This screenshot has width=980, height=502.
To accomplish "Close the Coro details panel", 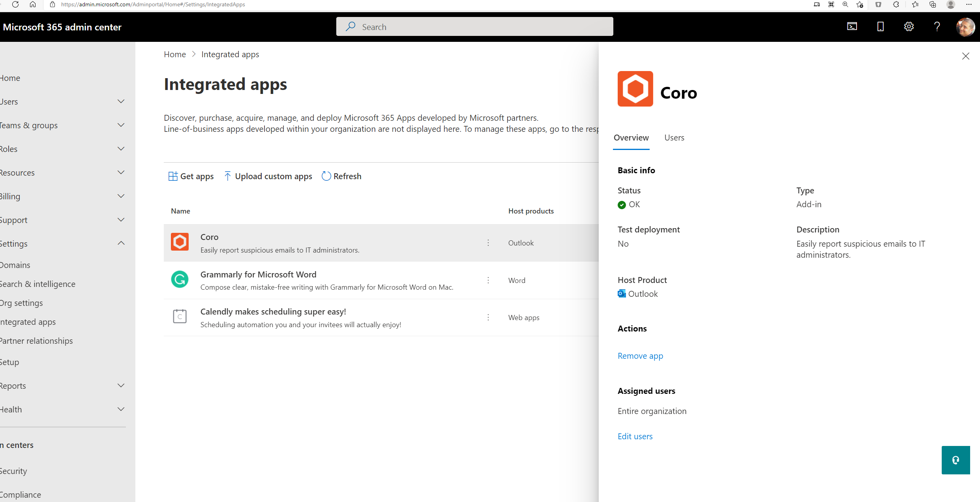I will point(965,56).
